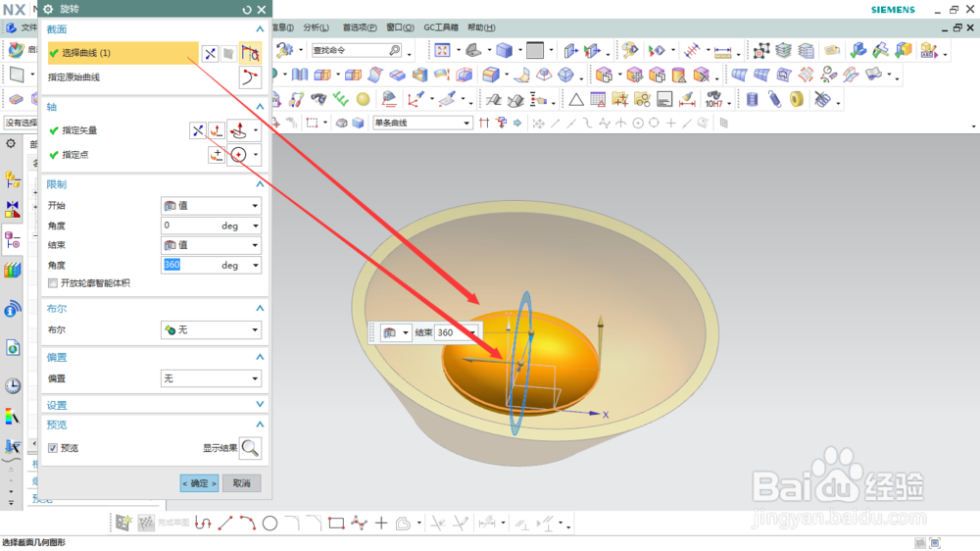980x551 pixels.
Task: Open the File menu
Action: coord(28,27)
